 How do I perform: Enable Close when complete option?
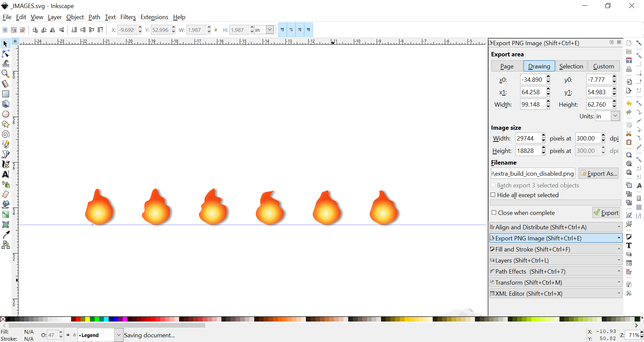coord(494,213)
